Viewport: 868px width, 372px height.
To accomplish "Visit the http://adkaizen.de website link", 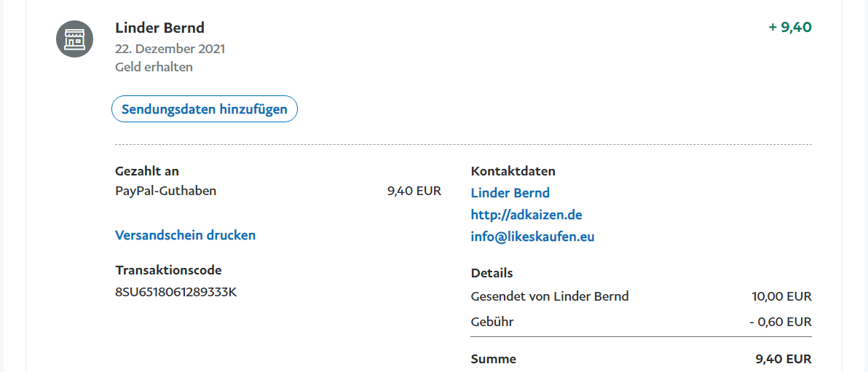I will 526,215.
